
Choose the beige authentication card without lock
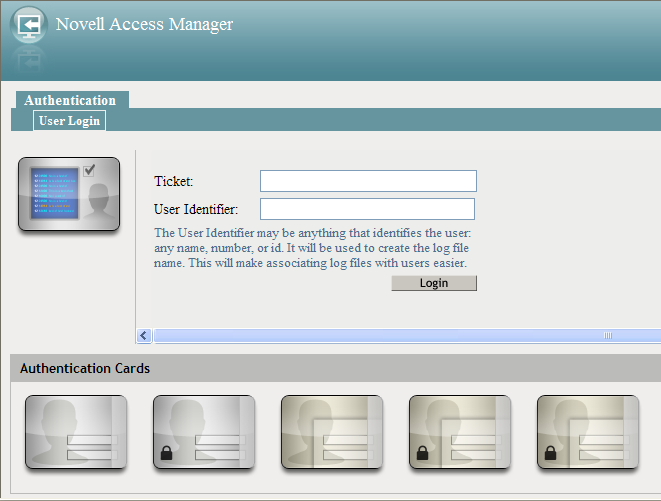332,432
